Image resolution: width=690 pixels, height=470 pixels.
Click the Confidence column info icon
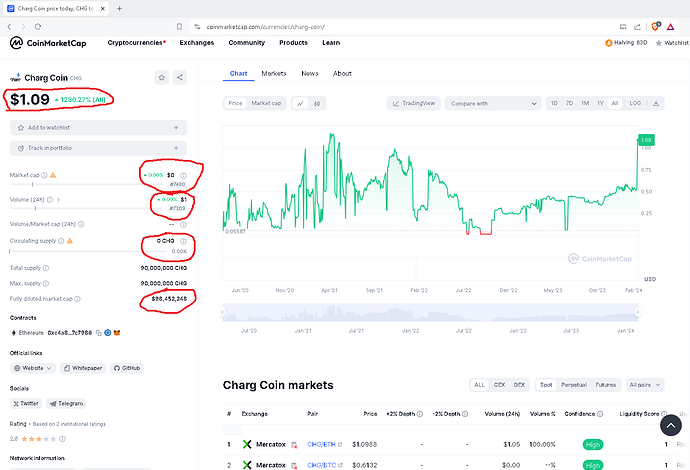pyautogui.click(x=600, y=414)
